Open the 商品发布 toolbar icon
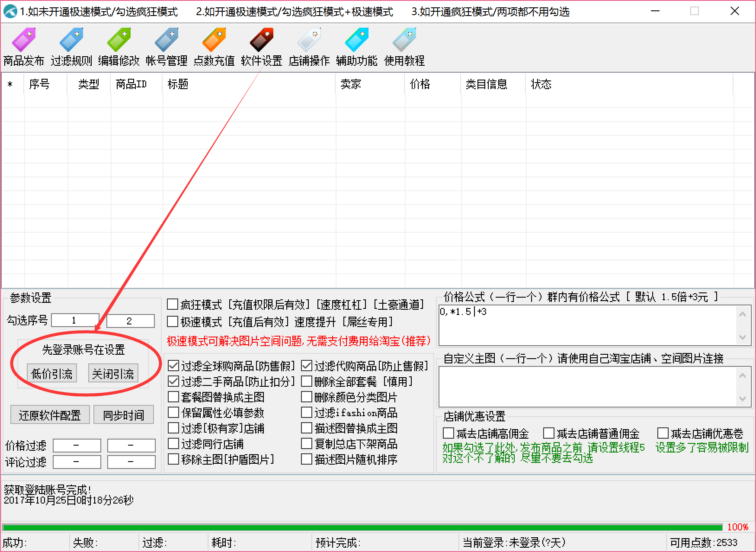The width and height of the screenshot is (756, 552). 24,40
